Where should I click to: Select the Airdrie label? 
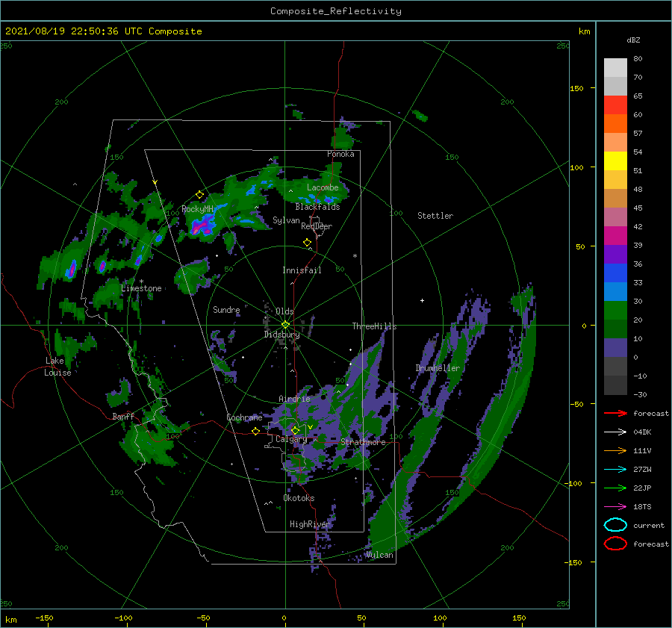pos(294,399)
